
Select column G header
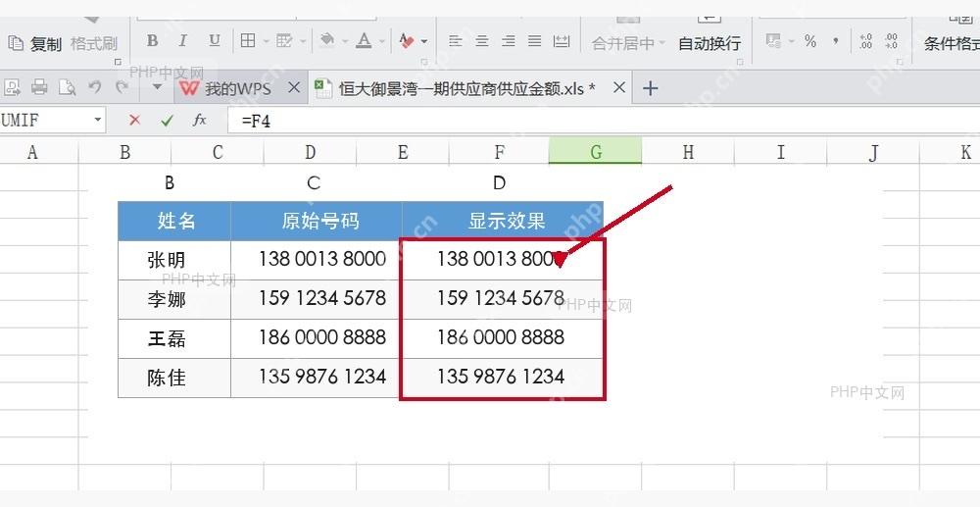(595, 152)
